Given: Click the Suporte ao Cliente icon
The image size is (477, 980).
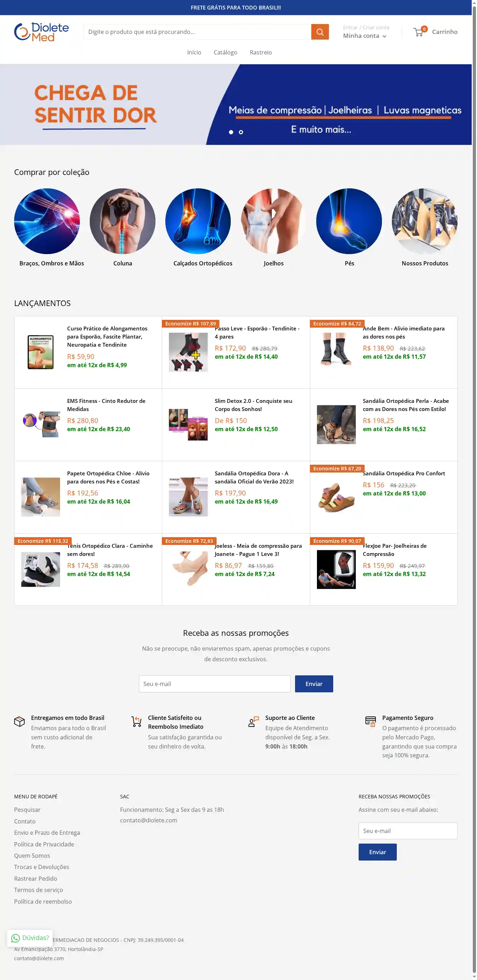Looking at the screenshot, I should tap(253, 721).
